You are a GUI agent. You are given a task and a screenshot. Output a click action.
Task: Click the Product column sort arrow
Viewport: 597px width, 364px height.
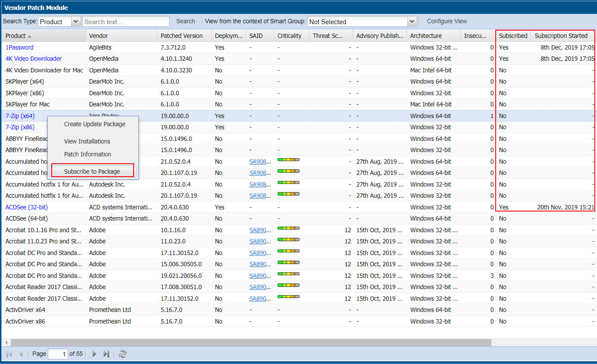[30, 36]
